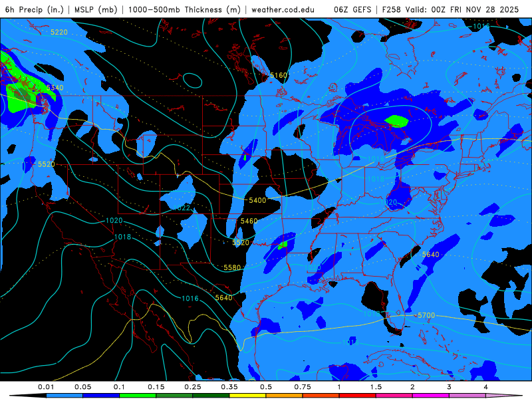
Task: Click the 0.75 legend tick label
Action: pyautogui.click(x=303, y=387)
